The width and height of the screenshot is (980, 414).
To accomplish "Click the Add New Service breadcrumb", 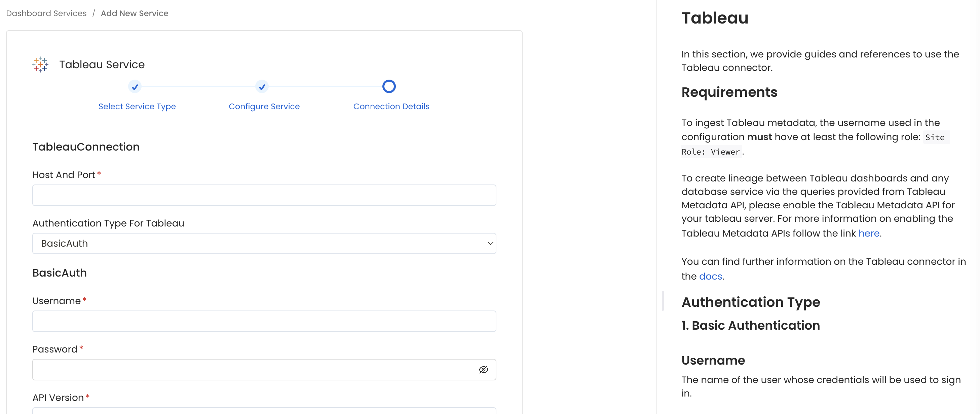I will (x=135, y=13).
